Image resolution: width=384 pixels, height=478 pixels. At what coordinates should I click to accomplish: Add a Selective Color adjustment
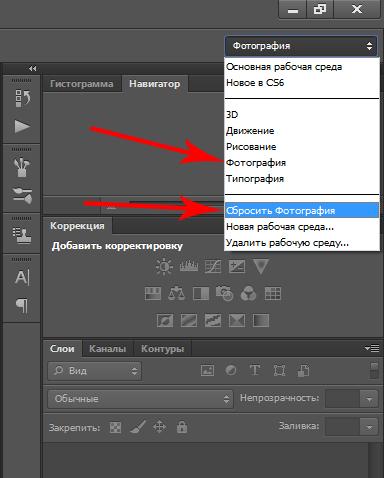click(237, 321)
